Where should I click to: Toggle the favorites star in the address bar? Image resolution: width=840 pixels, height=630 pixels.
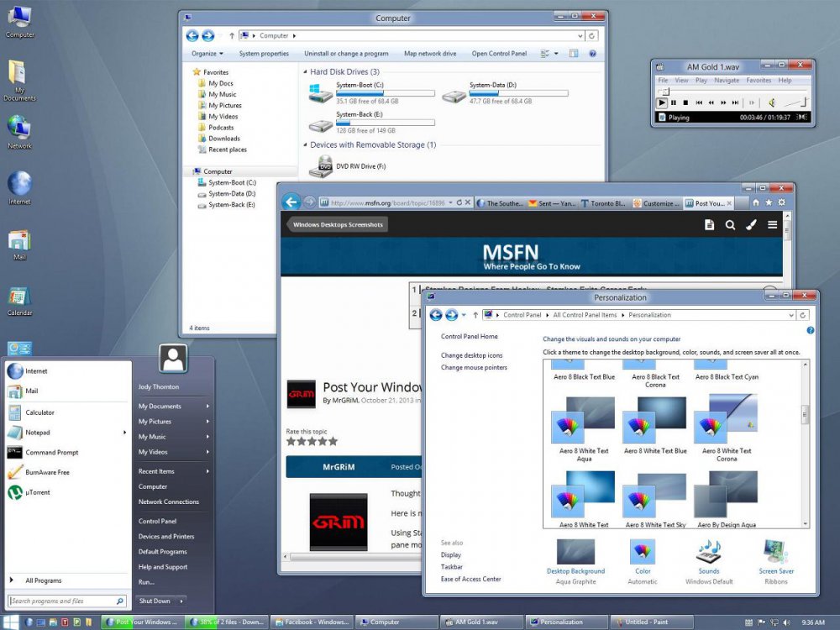(x=768, y=202)
